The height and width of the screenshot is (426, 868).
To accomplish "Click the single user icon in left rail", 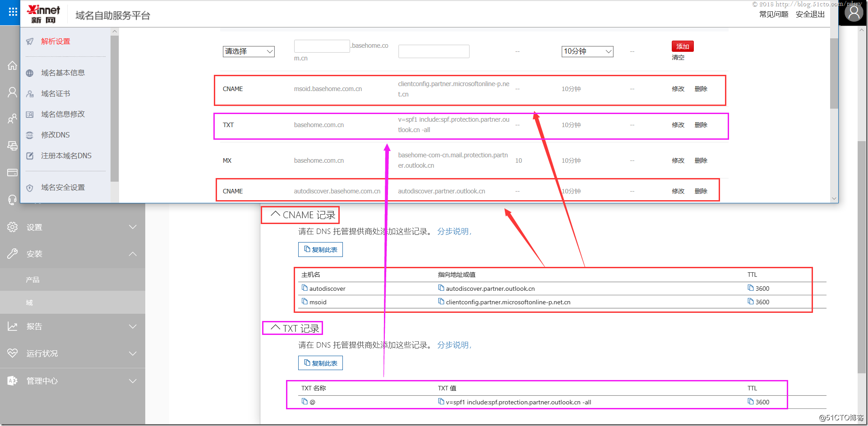I will click(12, 92).
